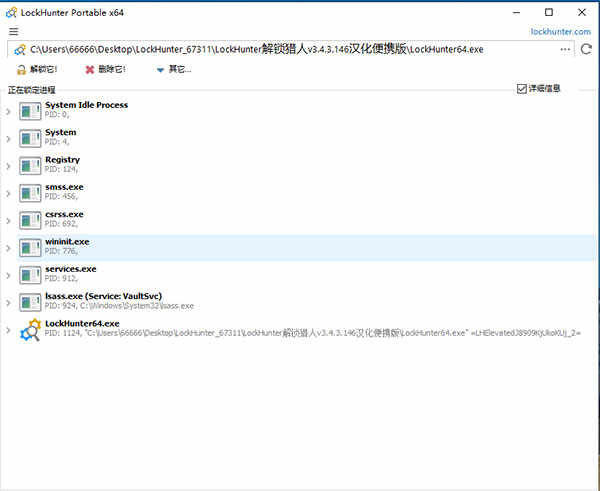Select the services.exe process name

click(x=71, y=269)
